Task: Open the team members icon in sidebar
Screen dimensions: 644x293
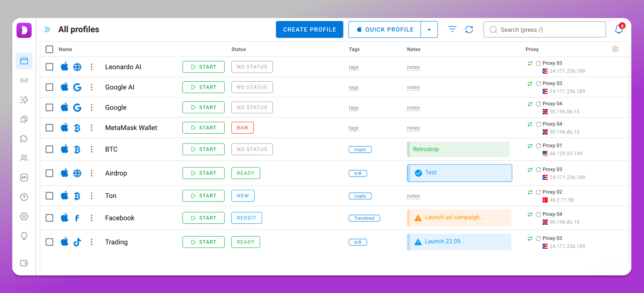Action: point(24,158)
